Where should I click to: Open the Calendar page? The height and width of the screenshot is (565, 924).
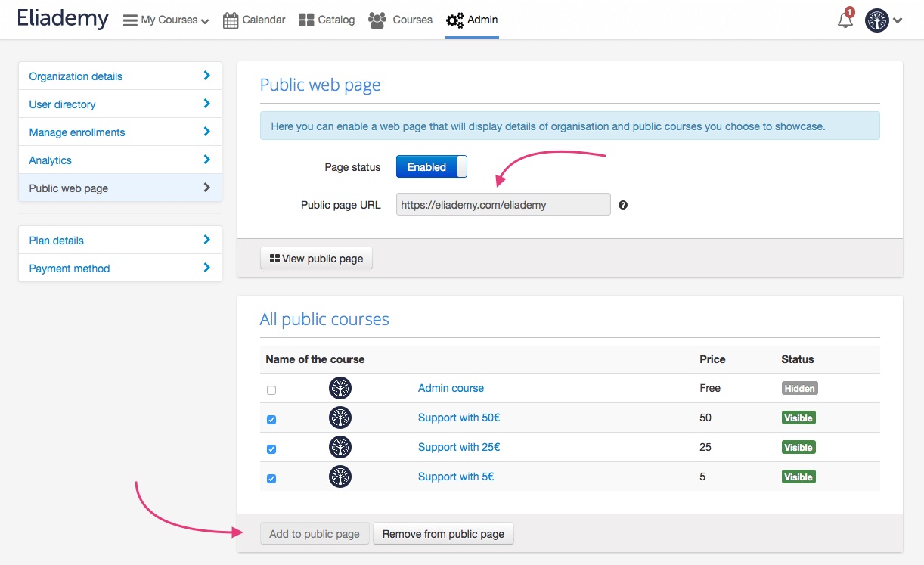pyautogui.click(x=254, y=20)
